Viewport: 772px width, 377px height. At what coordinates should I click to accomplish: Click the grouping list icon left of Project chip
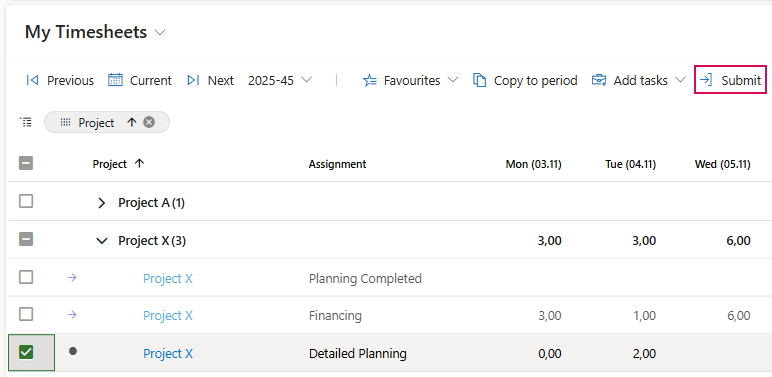coord(26,122)
